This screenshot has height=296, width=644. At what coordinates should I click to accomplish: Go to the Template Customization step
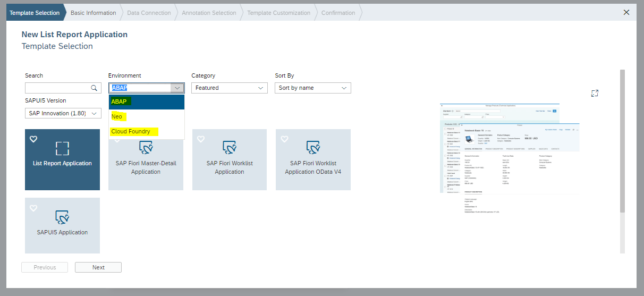[278, 13]
